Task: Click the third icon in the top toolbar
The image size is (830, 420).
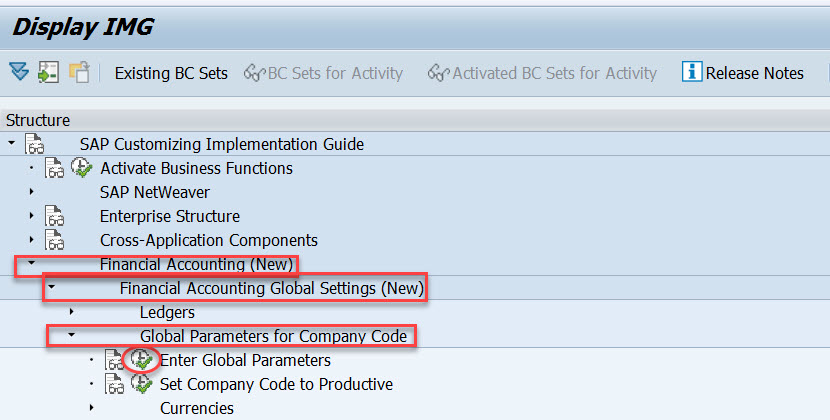Action: point(79,72)
